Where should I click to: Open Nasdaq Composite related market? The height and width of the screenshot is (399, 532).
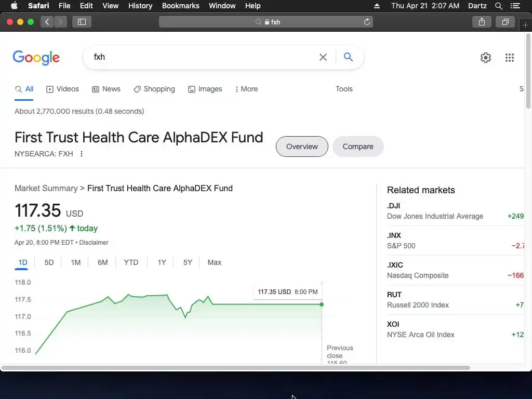pyautogui.click(x=455, y=270)
